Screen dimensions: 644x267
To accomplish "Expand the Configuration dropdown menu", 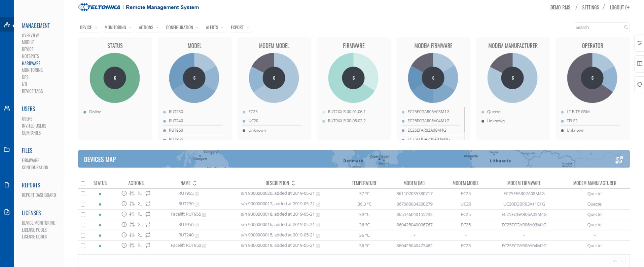I will point(182,28).
